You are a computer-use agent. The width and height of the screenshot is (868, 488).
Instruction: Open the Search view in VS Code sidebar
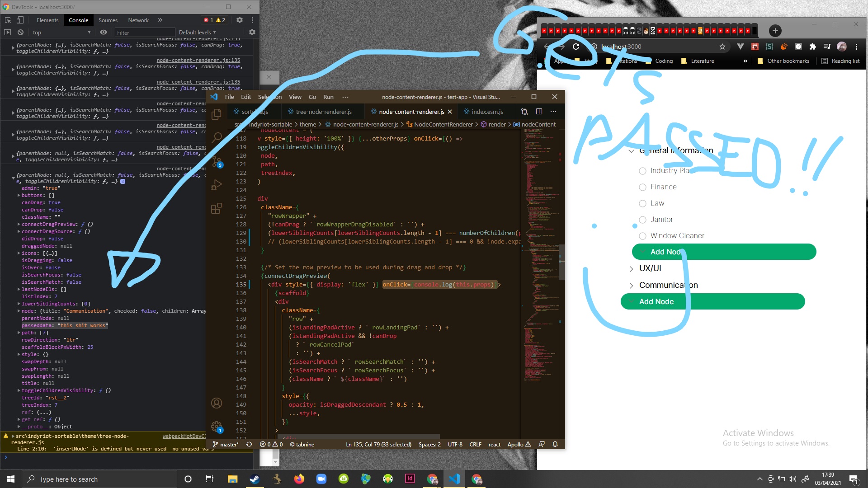[217, 138]
